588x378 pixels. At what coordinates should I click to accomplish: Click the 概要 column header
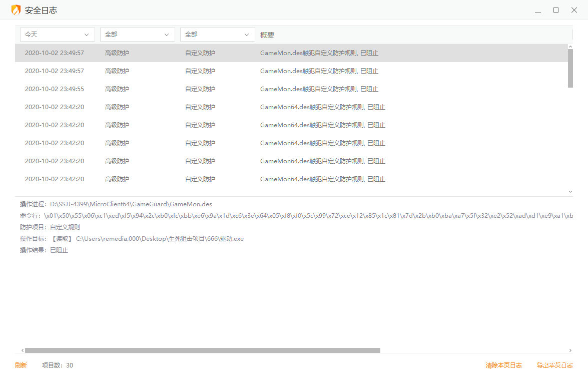pyautogui.click(x=267, y=35)
